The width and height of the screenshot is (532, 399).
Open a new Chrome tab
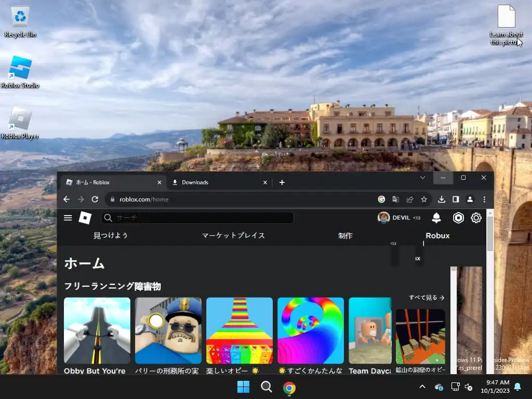pos(282,182)
